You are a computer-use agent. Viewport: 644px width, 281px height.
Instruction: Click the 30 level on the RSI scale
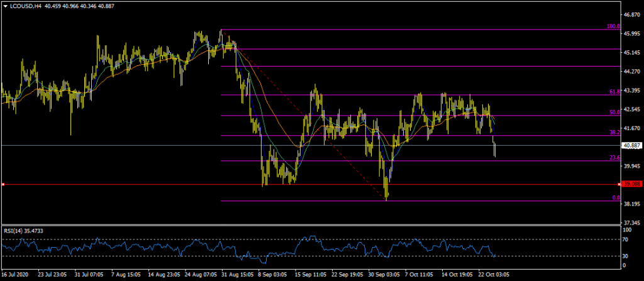click(626, 256)
